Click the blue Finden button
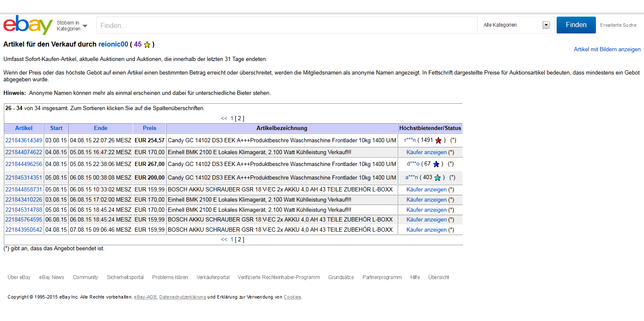The image size is (644, 321). pos(576,25)
